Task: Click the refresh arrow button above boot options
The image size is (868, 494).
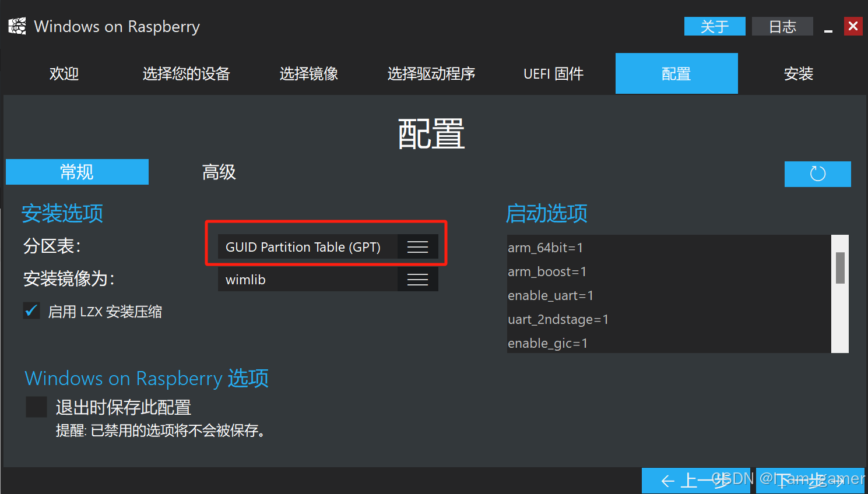Action: [817, 174]
